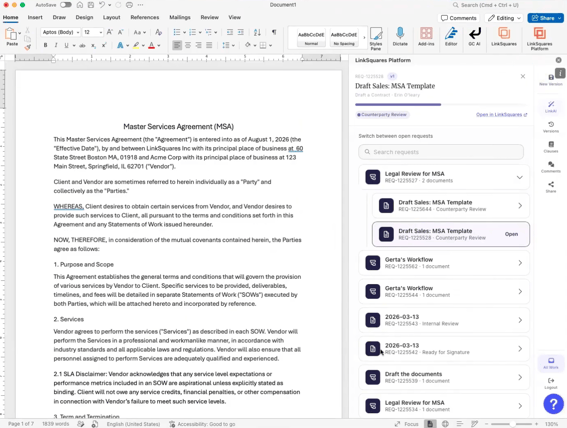Open the Share sidebar icon
The image size is (567, 428).
tap(551, 187)
